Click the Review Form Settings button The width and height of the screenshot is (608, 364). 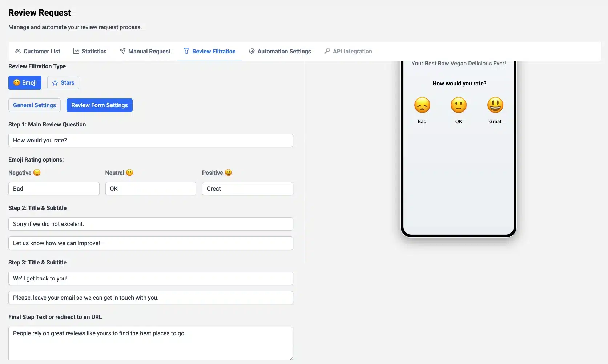[x=99, y=105]
